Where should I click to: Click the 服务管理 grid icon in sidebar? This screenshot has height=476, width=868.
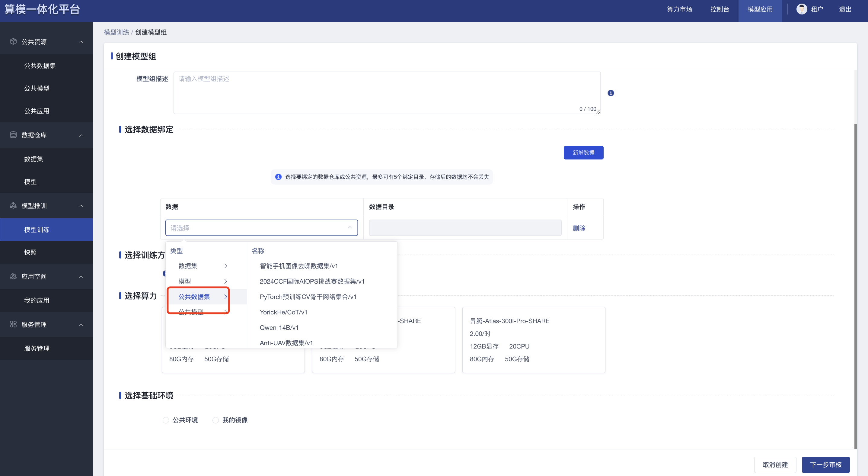pyautogui.click(x=13, y=324)
